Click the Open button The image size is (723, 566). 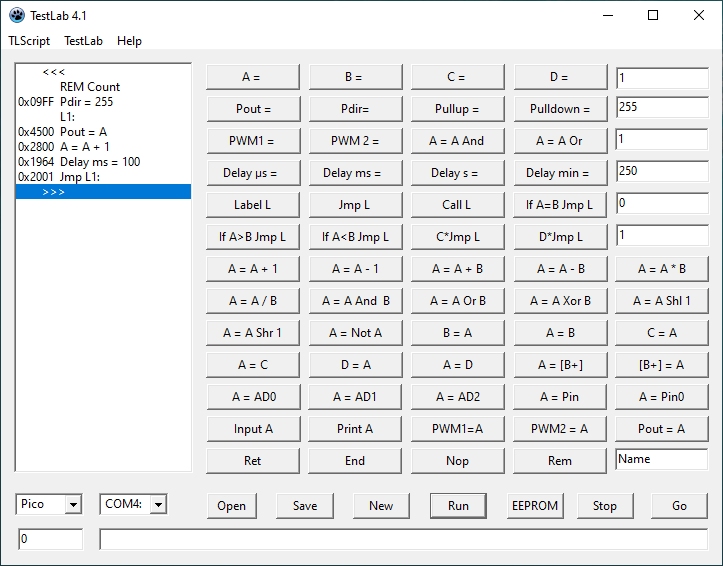click(231, 505)
